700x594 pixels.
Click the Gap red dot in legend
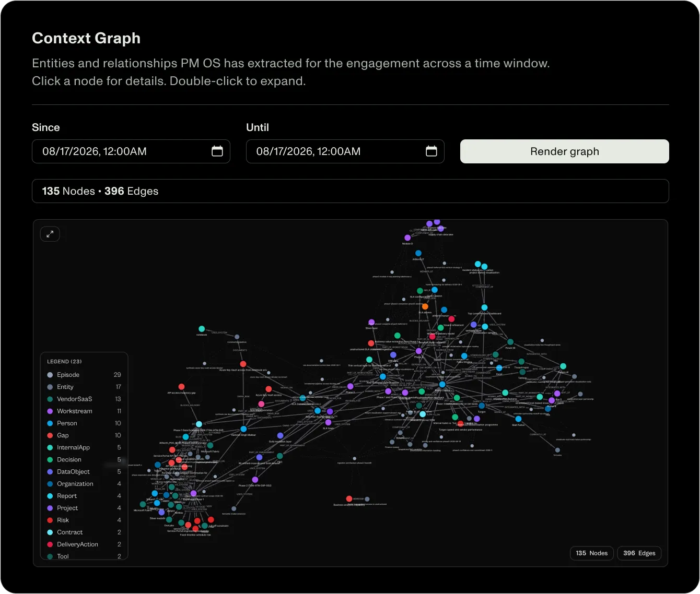tap(50, 435)
